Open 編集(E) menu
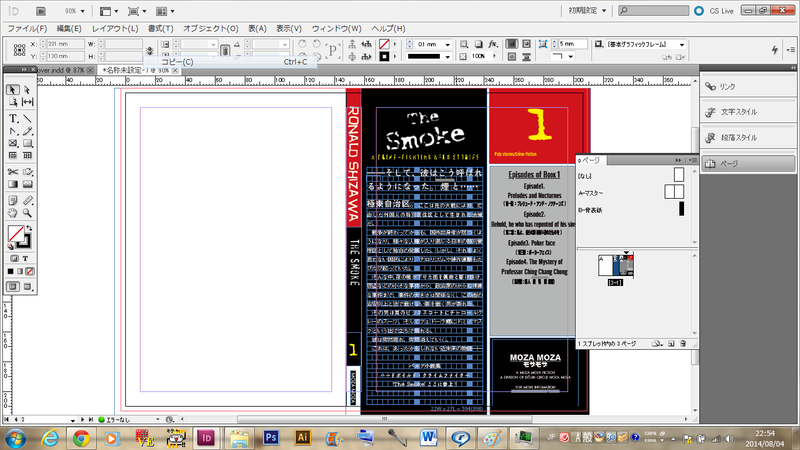800x450 pixels. (x=69, y=29)
